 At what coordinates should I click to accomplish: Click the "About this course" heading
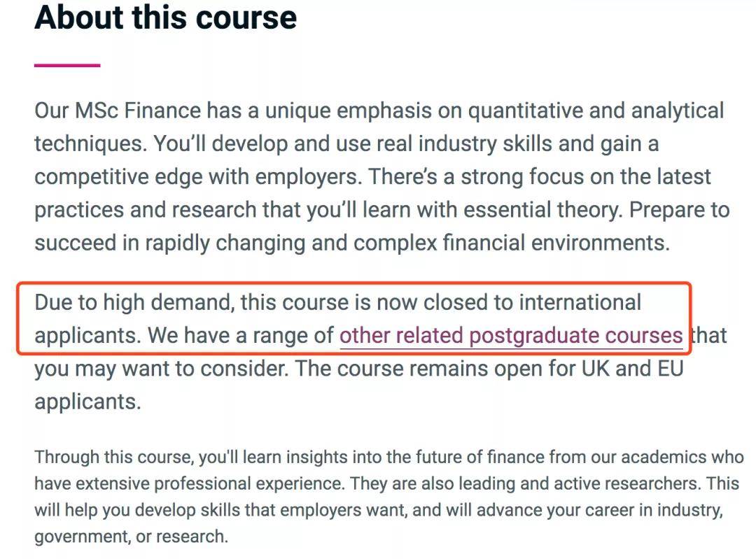tap(165, 18)
